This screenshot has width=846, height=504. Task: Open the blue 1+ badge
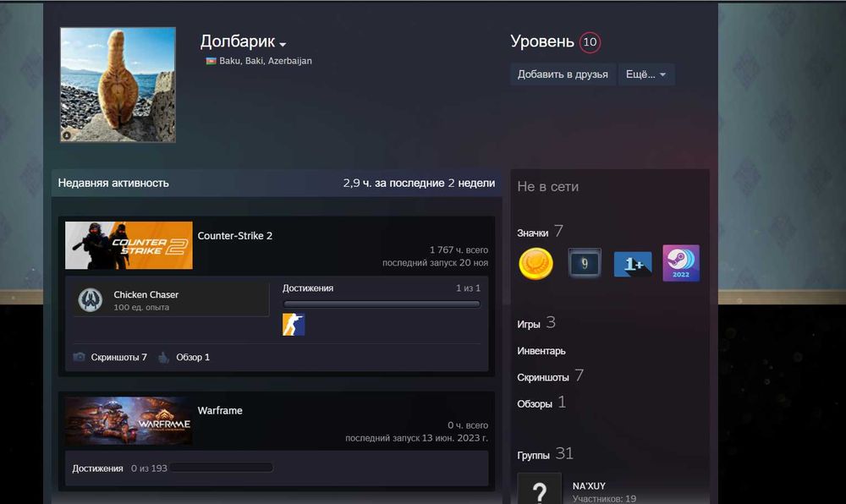pyautogui.click(x=632, y=264)
